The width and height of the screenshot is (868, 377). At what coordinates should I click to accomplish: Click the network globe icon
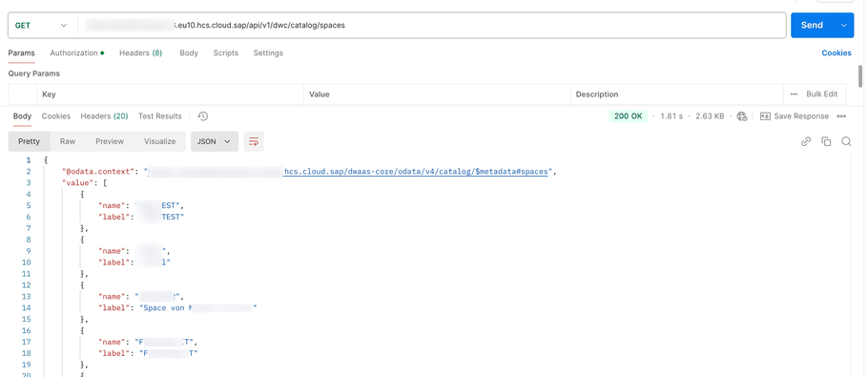pos(742,116)
